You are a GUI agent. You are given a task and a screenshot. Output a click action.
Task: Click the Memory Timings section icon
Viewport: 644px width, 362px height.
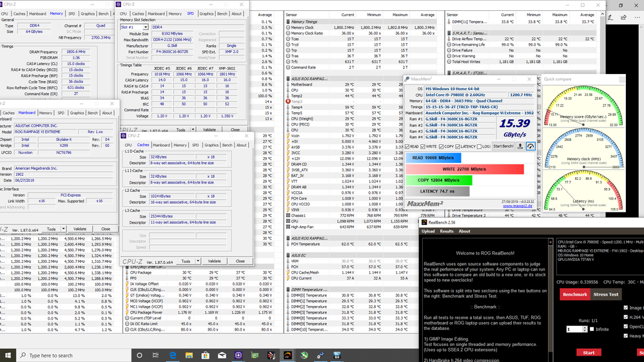tap(288, 22)
